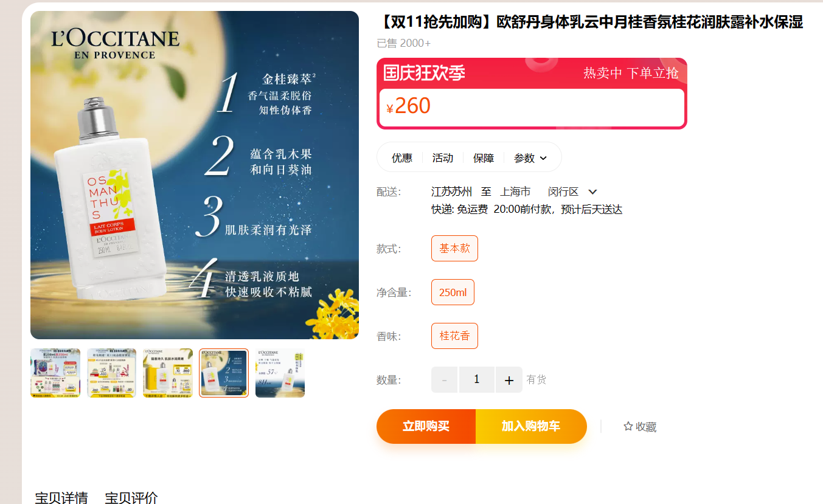This screenshot has height=504, width=823.
Task: Expand the 参数 dropdown chevron
Action: (x=543, y=158)
